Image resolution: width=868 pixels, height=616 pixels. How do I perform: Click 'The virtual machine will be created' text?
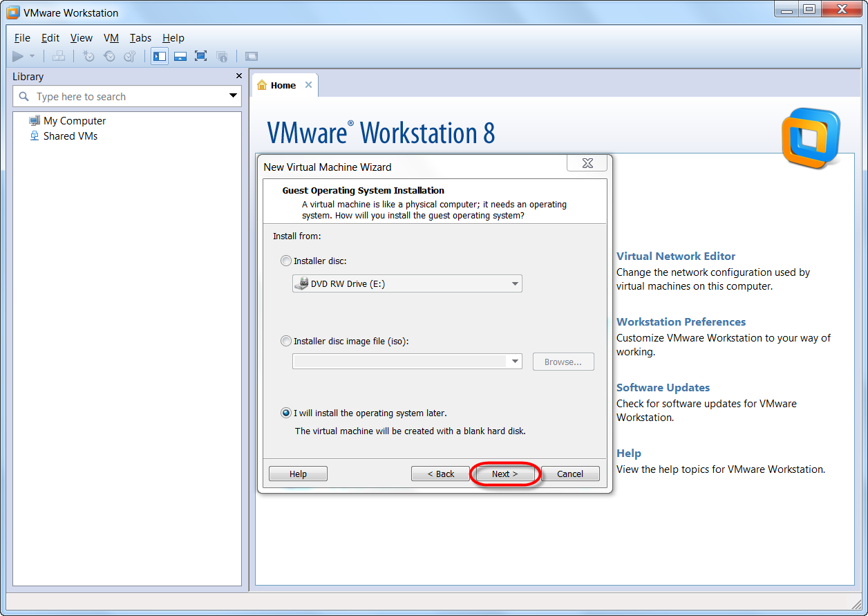tap(411, 431)
